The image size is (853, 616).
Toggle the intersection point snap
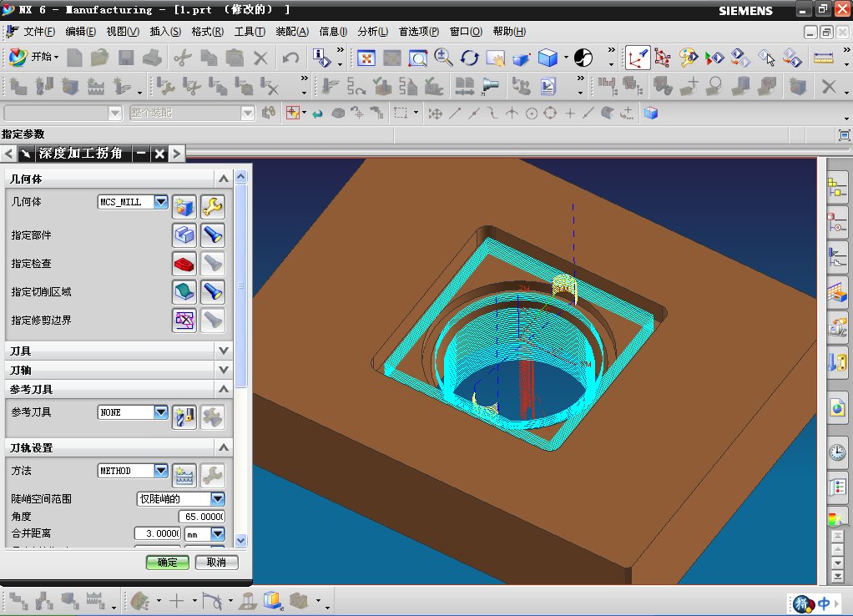coord(512,114)
